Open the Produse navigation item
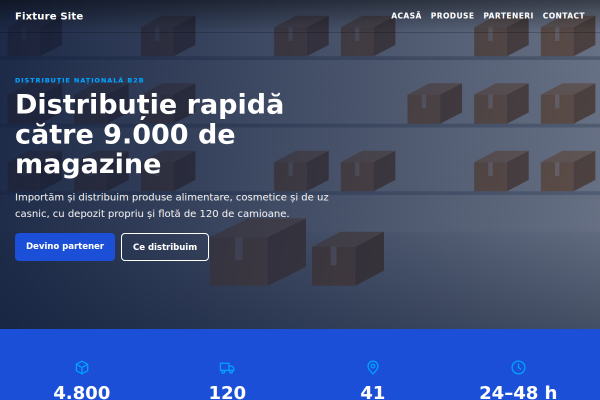This screenshot has height=400, width=600. (x=452, y=16)
